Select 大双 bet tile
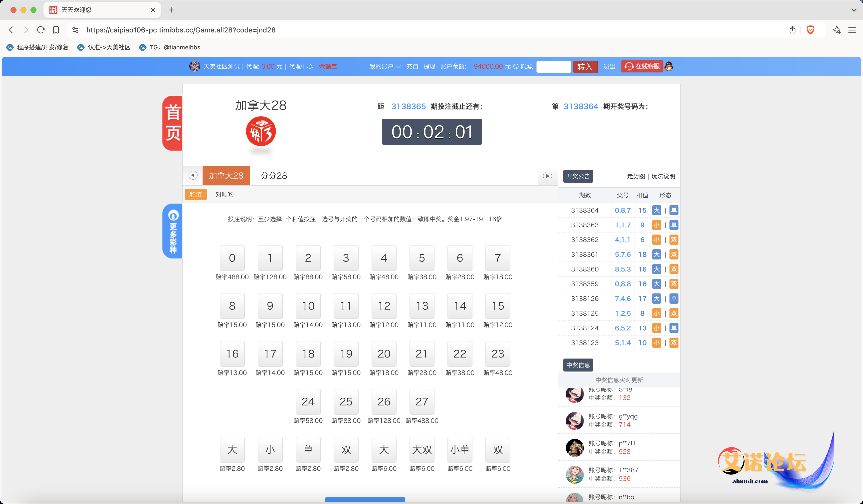The width and height of the screenshot is (863, 504). tap(422, 450)
